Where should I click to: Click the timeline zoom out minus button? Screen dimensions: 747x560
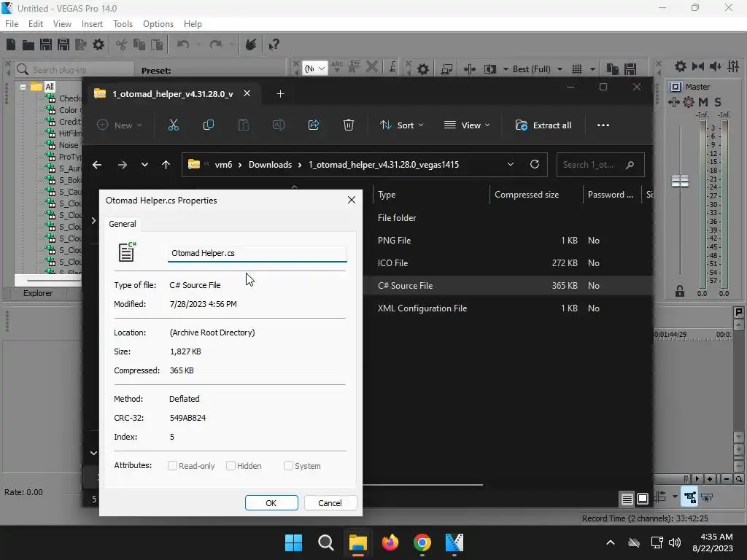point(727,479)
